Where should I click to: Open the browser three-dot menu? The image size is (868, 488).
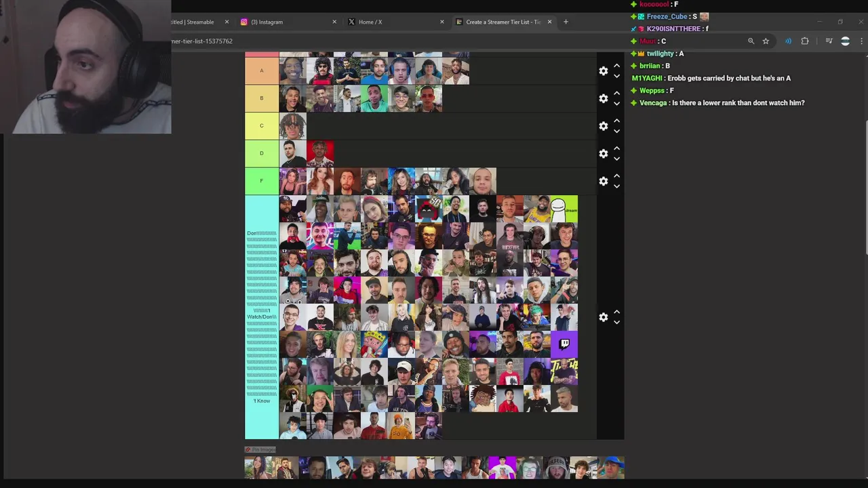click(861, 41)
